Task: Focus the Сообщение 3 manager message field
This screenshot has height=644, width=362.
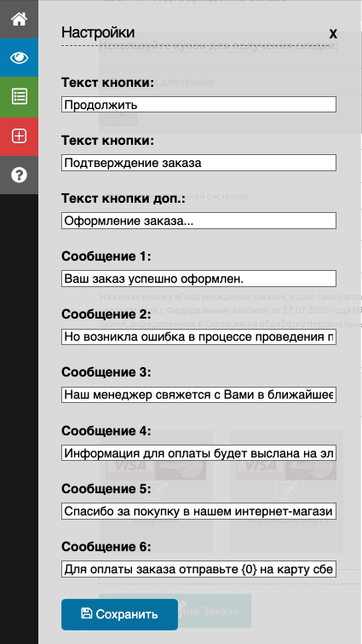Action: 198,394
